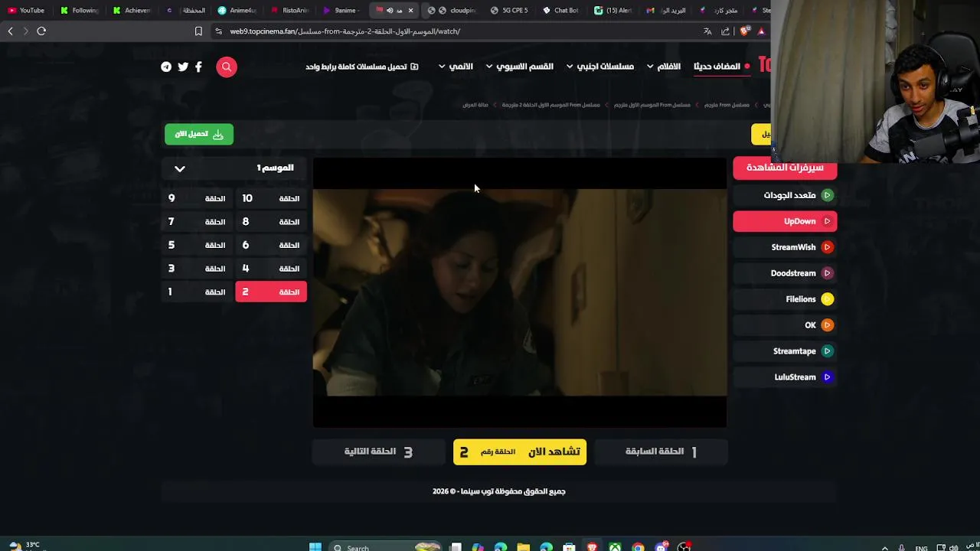Click the video player frame
This screenshot has height=551, width=980.
click(520, 292)
